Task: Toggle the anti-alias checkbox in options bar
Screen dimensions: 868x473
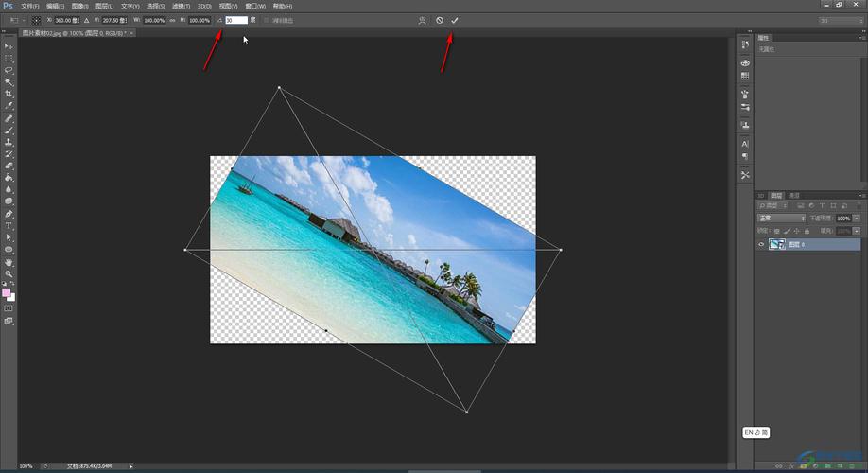Action: [x=266, y=20]
